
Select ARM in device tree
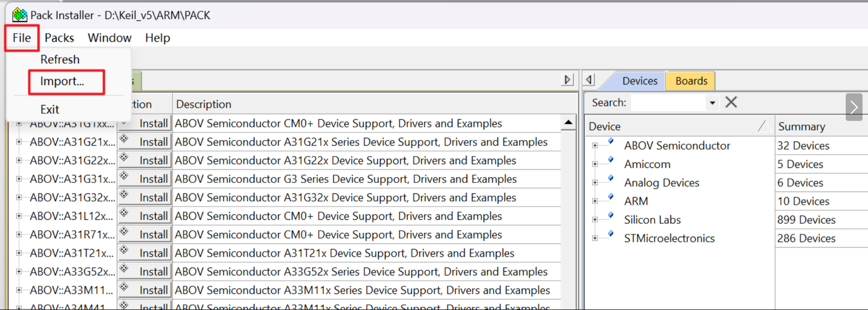click(636, 201)
